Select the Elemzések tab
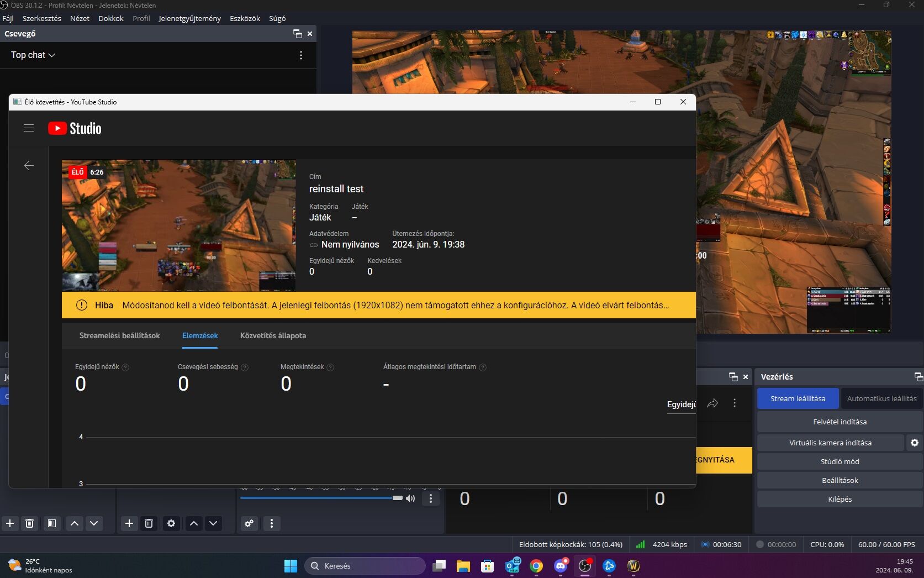Viewport: 924px width, 578px height. 200,335
